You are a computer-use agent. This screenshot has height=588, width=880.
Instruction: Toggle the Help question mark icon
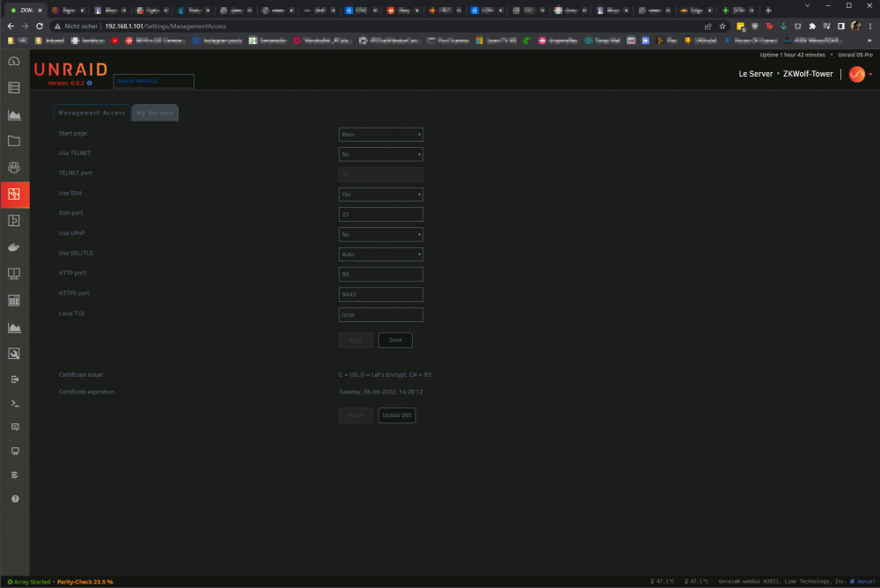point(15,499)
